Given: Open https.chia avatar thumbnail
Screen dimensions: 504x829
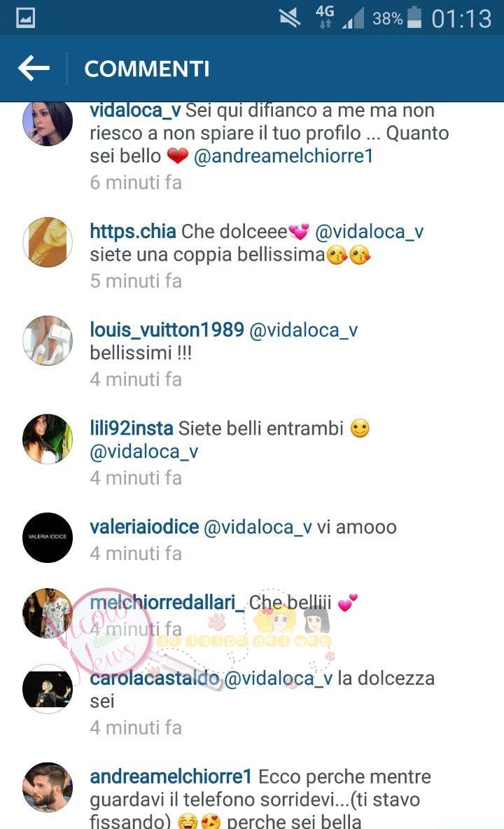Looking at the screenshot, I should pyautogui.click(x=48, y=242).
